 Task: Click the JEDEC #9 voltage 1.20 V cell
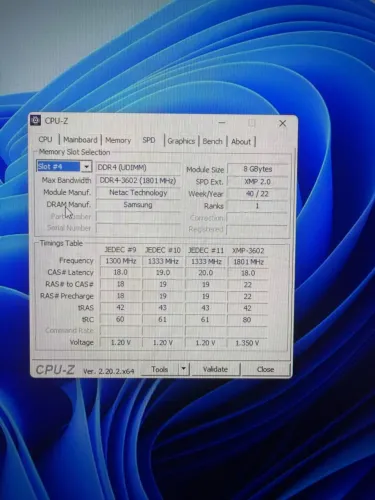120,342
